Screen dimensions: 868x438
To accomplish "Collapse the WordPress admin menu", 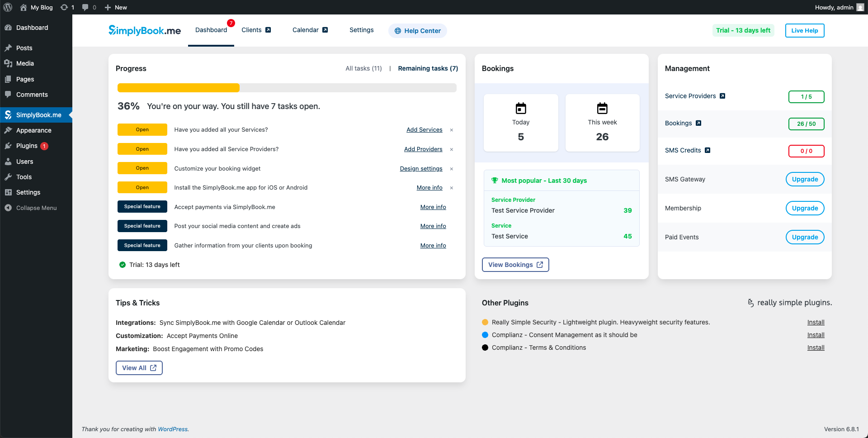I will pos(36,208).
